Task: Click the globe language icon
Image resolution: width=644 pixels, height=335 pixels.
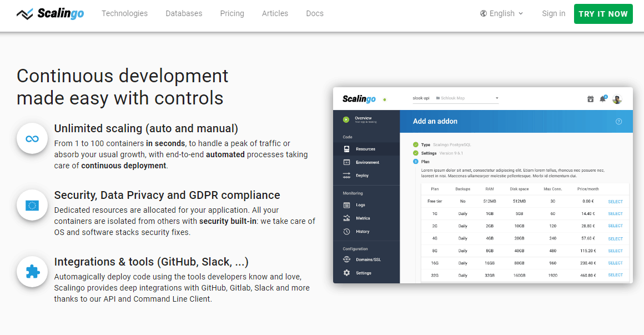Action: [x=484, y=13]
